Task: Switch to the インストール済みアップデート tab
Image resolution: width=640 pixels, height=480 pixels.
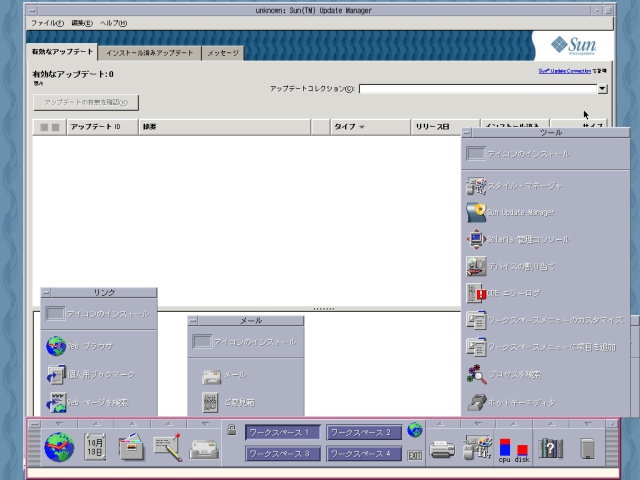Action: coord(149,53)
